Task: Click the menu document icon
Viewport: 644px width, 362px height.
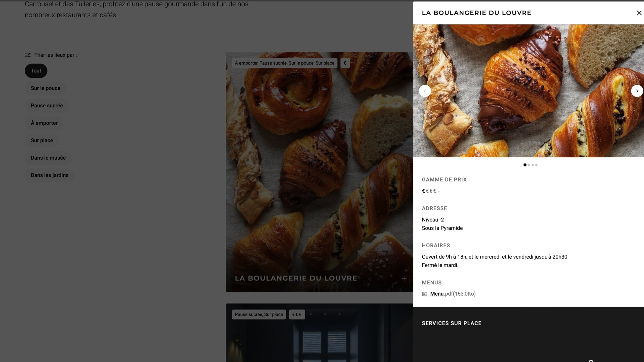Action: [x=425, y=294]
